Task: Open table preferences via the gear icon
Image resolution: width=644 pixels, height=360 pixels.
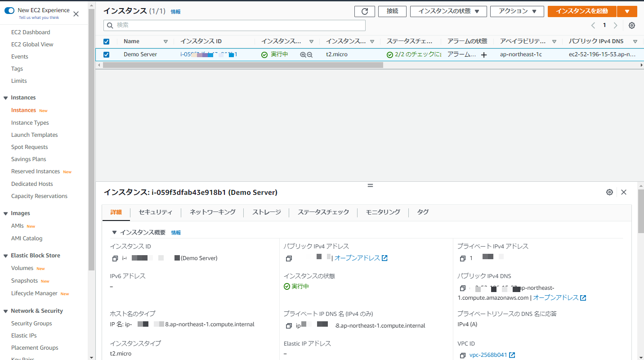Action: point(631,26)
